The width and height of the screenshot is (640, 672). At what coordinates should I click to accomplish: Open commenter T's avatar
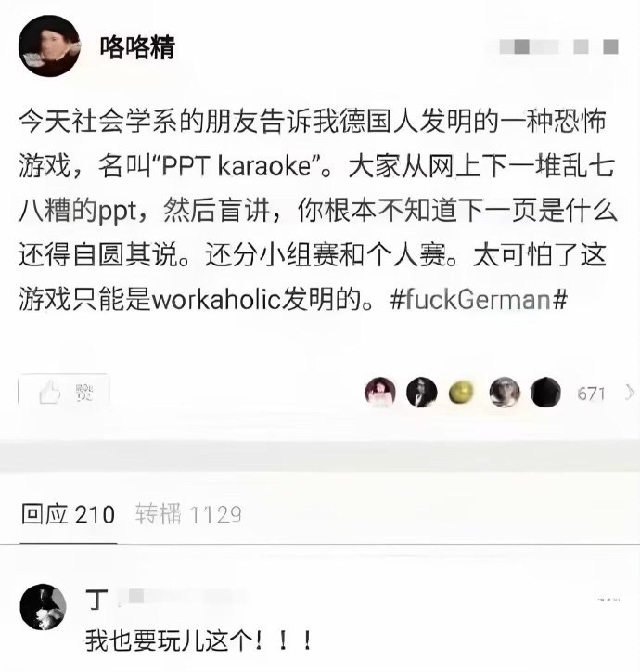[44, 607]
